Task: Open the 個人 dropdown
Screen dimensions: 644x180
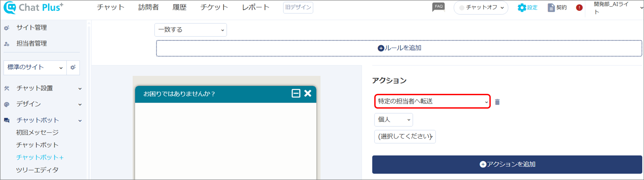Action: [x=393, y=120]
